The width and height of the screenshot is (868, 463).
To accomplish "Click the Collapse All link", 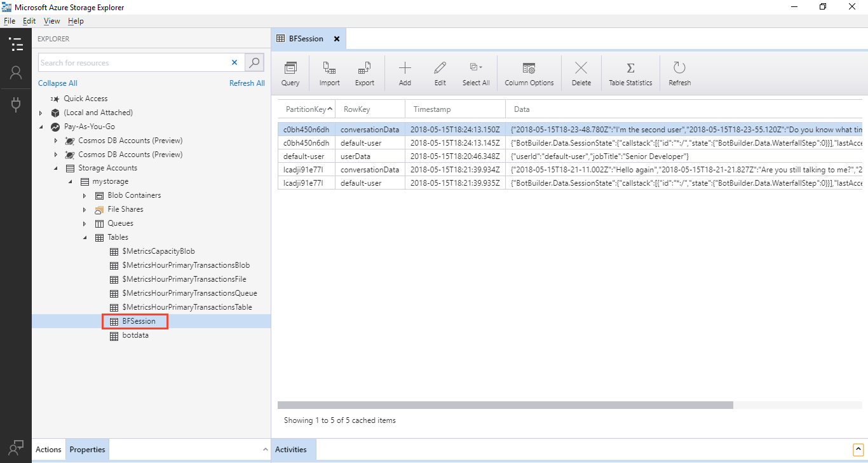I will pyautogui.click(x=57, y=83).
